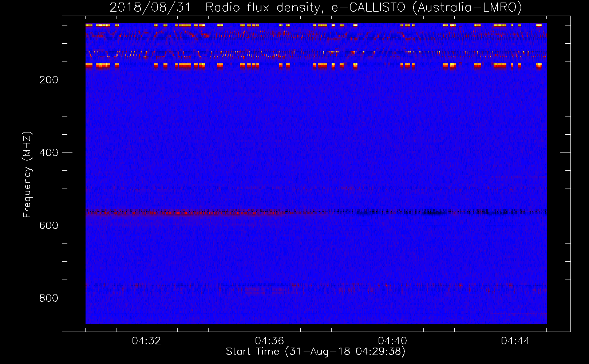Click the 04:40 time tick label
The height and width of the screenshot is (364, 589).
click(392, 341)
